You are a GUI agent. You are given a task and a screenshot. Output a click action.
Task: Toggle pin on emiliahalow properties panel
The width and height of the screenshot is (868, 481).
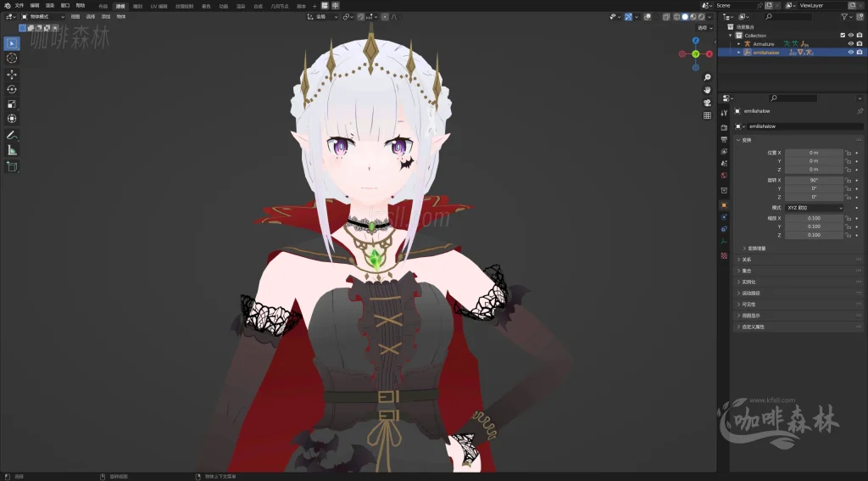(x=860, y=111)
